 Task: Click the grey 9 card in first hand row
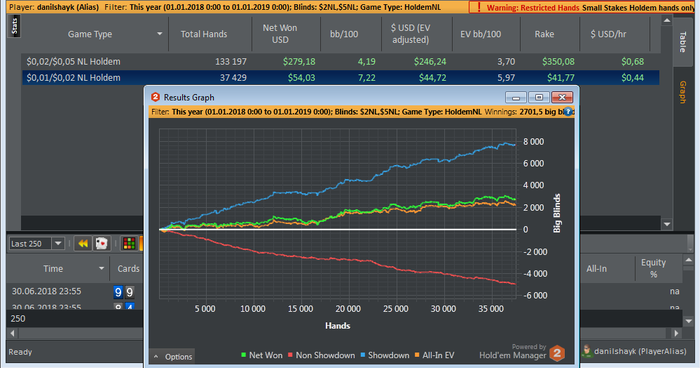click(x=129, y=292)
